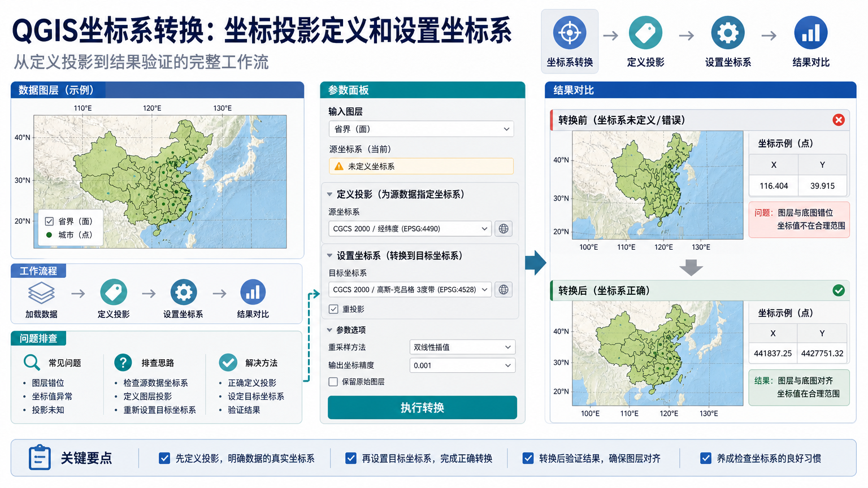
Task: Click the warning triangle in 未定义坐标系
Action: tap(339, 166)
